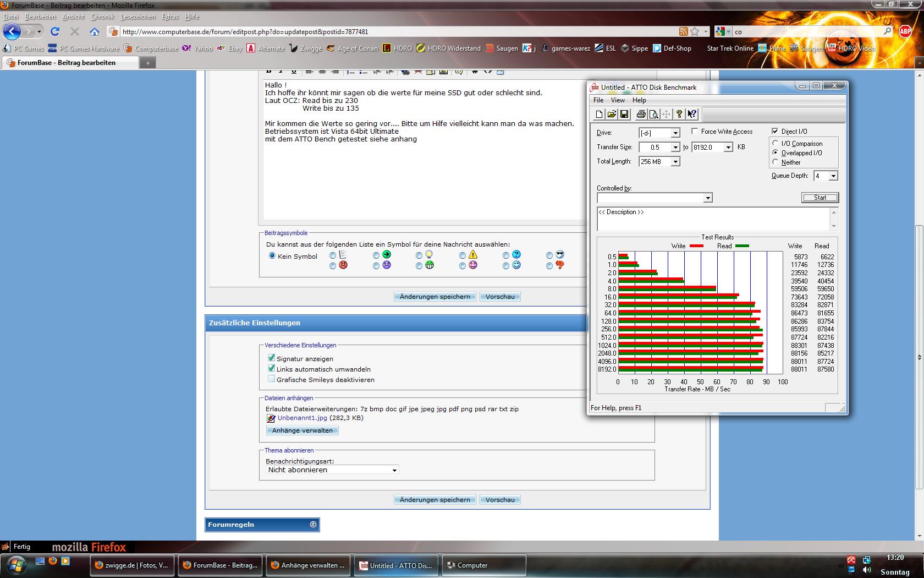Open the Benachrichtigungsart subscription dropdown
This screenshot has width=924, height=578.
[x=332, y=470]
